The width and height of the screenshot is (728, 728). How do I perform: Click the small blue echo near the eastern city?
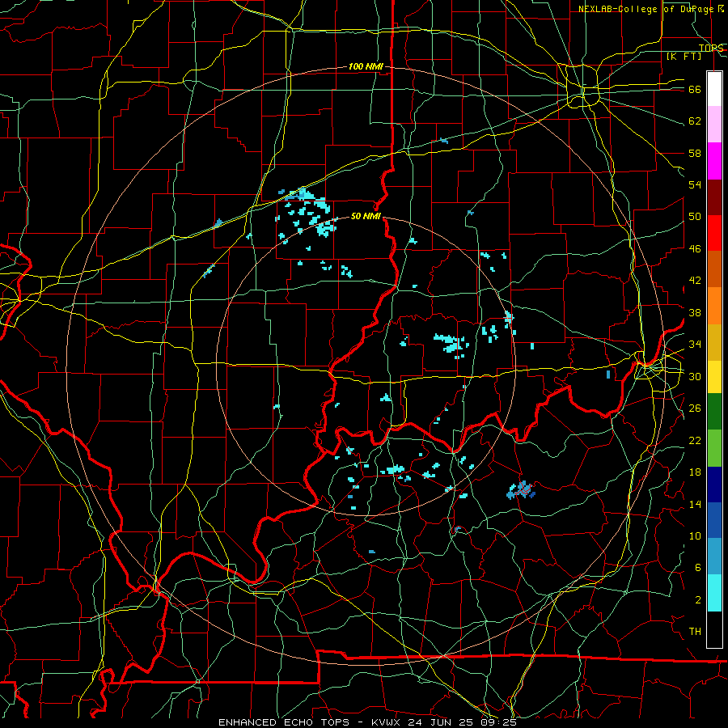608,375
